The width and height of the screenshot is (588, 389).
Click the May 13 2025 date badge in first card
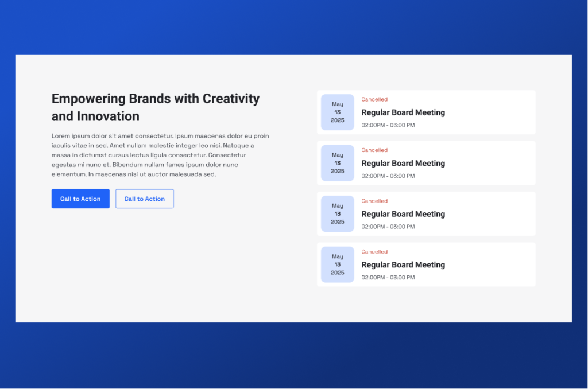pos(338,112)
